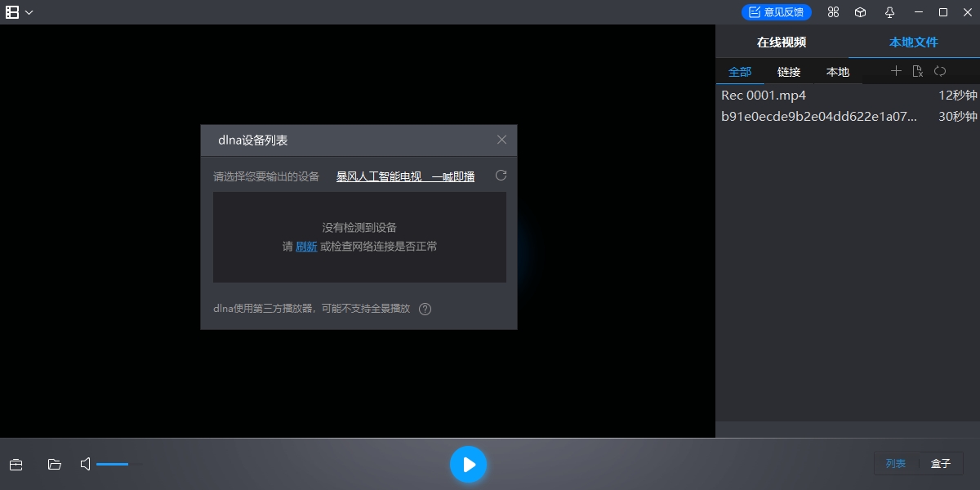Refresh the DLNA device scan icon
Screen dimensions: 980x490
(x=501, y=175)
